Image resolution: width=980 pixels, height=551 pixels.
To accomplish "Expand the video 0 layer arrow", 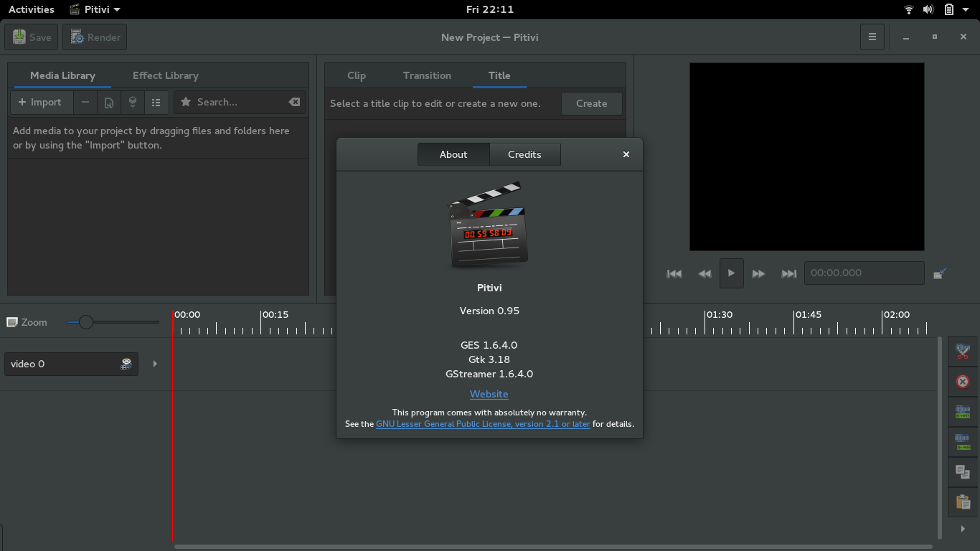I will click(155, 364).
